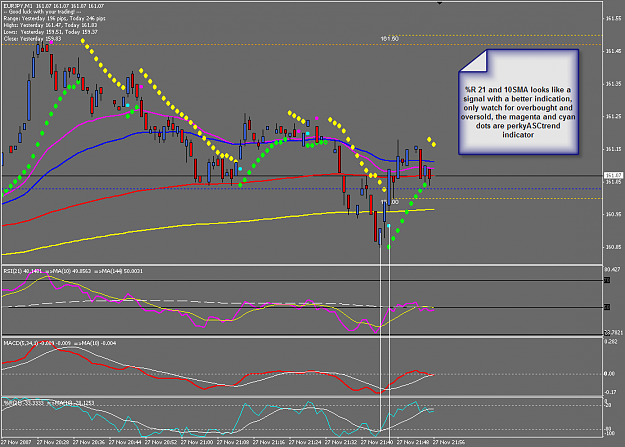Click the current price tag 161.07 on price axis

tap(613, 175)
